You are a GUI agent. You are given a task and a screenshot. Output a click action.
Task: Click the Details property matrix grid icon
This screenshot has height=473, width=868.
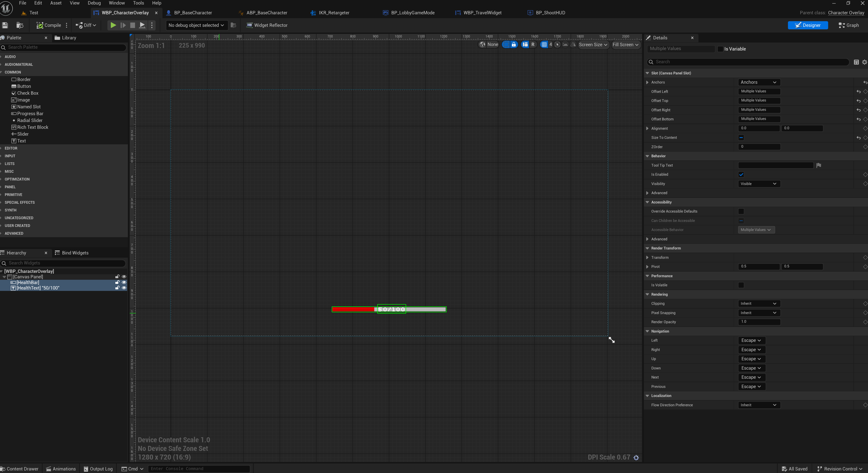(x=856, y=62)
